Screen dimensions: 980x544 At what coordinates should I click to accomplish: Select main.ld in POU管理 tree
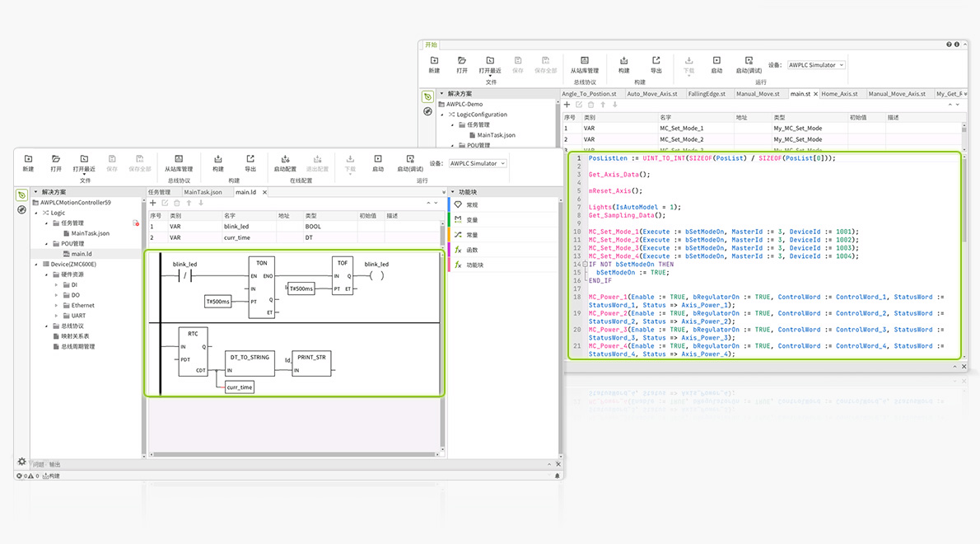pyautogui.click(x=81, y=254)
